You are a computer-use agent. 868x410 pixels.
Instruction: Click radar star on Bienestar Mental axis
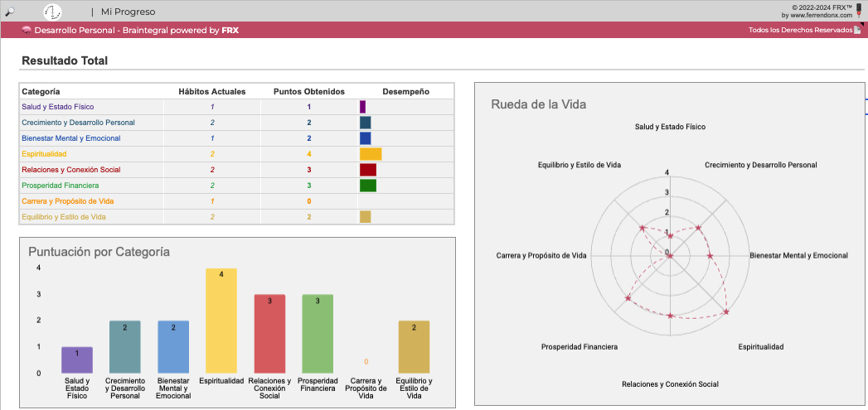(x=710, y=256)
